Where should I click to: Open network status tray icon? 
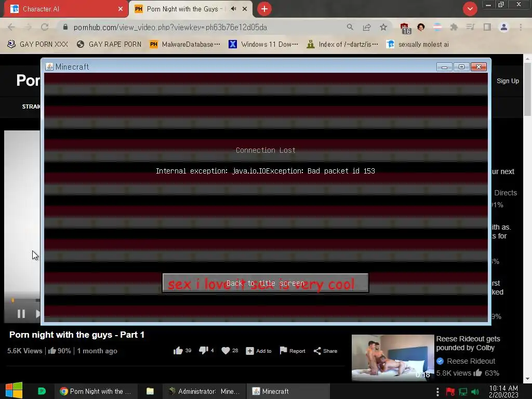point(463,392)
